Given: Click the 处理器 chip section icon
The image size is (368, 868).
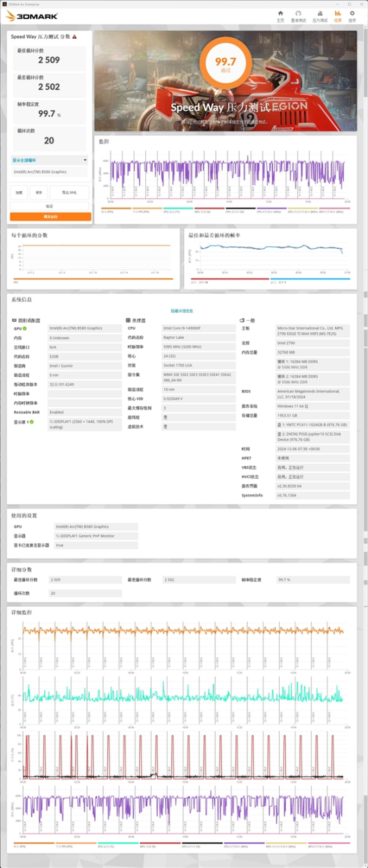Looking at the screenshot, I should [x=128, y=320].
